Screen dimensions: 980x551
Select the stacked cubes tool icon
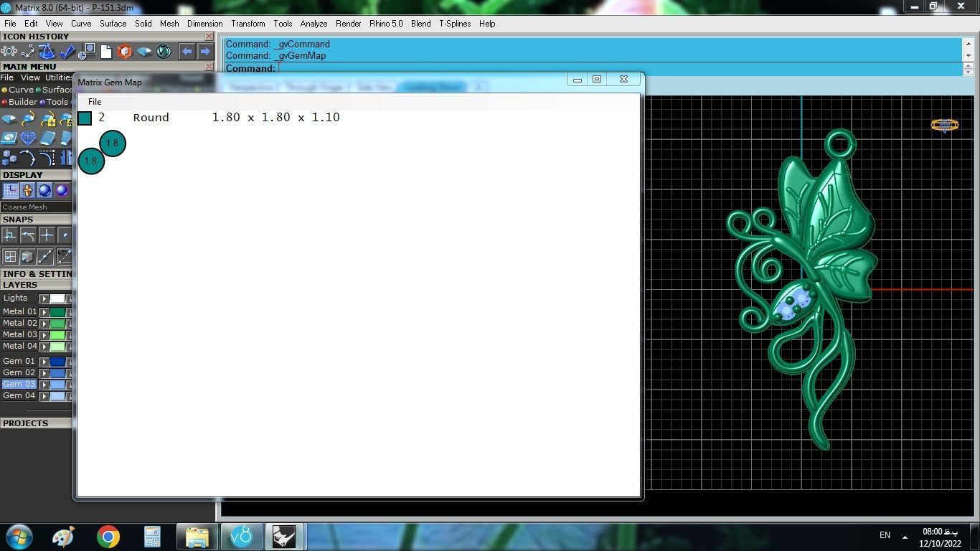point(9,157)
